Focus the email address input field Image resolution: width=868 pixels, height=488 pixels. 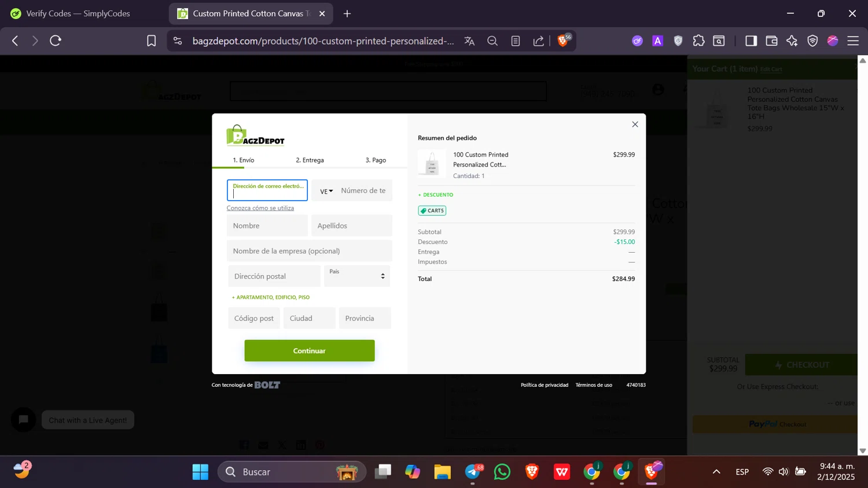tap(267, 190)
